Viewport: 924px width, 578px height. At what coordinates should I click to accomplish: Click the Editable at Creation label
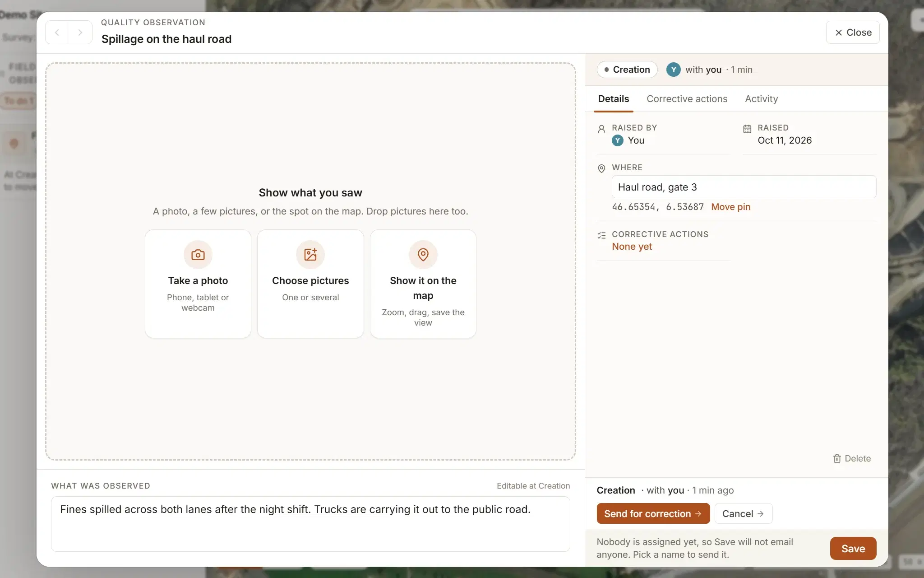(533, 486)
